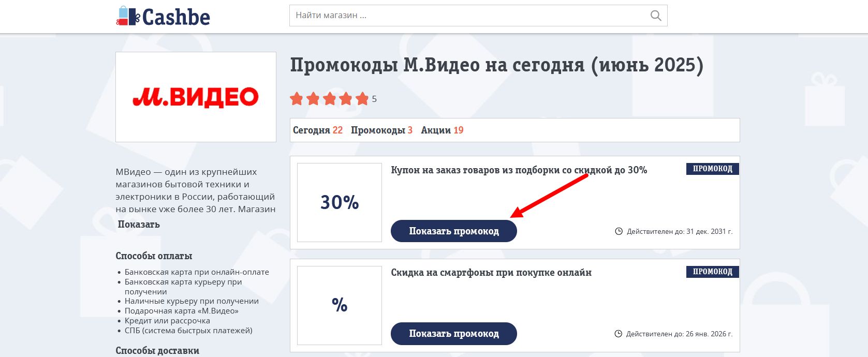Click "Наличные курьеру при получении" list item
The height and width of the screenshot is (357, 868).
pyautogui.click(x=192, y=301)
